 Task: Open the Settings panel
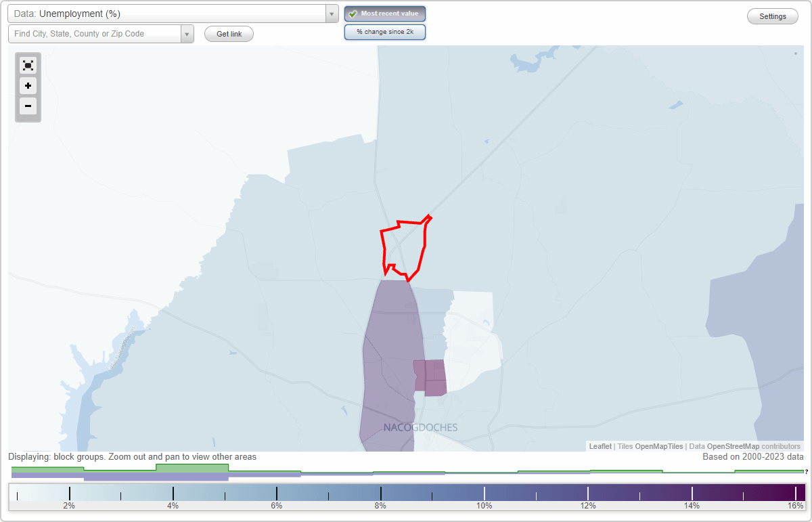tap(772, 16)
